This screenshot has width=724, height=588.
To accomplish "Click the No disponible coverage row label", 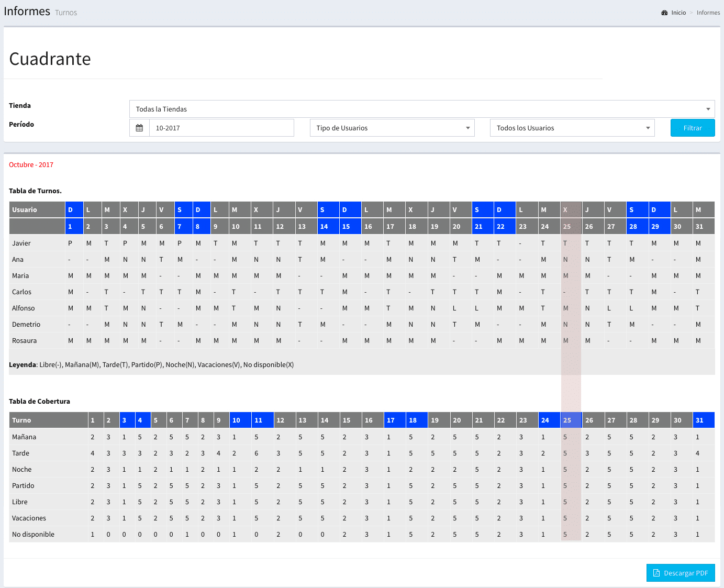I will [x=33, y=535].
